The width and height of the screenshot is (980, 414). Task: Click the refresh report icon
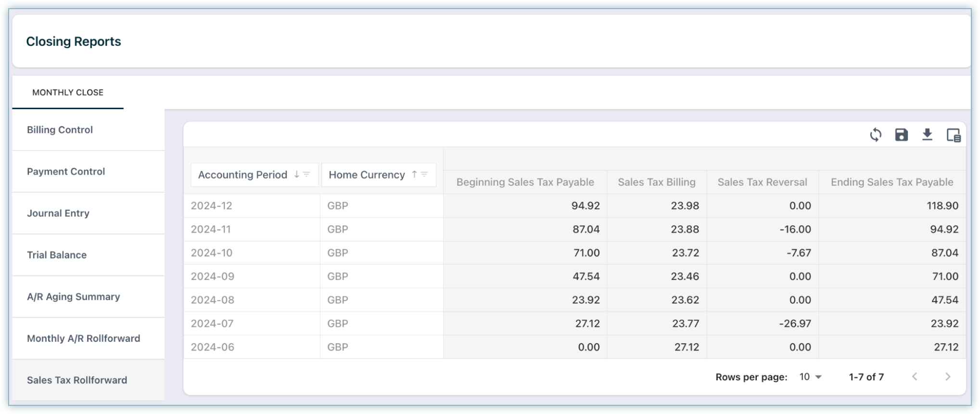pos(876,135)
